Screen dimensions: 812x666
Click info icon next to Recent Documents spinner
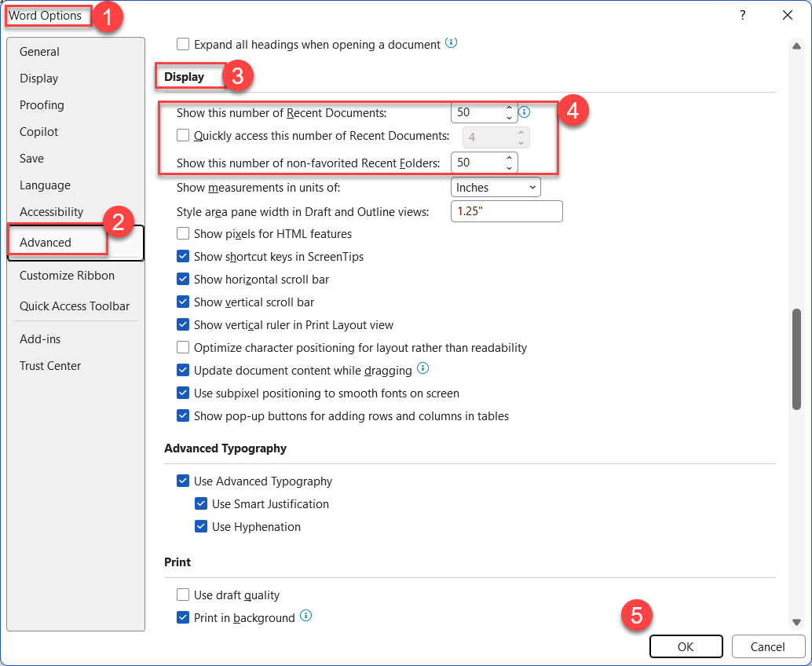point(524,112)
